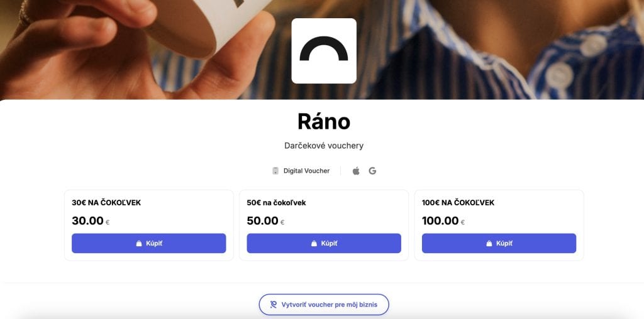644x319 pixels.
Task: Click the 30€ NA ČOKOĽVEK card title
Action: click(106, 203)
